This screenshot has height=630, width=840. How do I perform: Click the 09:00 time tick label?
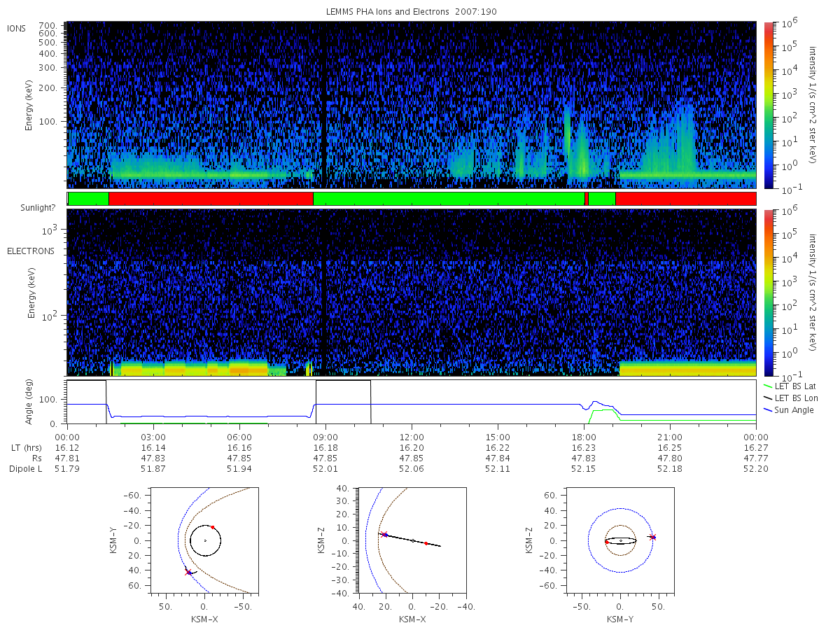coord(325,436)
